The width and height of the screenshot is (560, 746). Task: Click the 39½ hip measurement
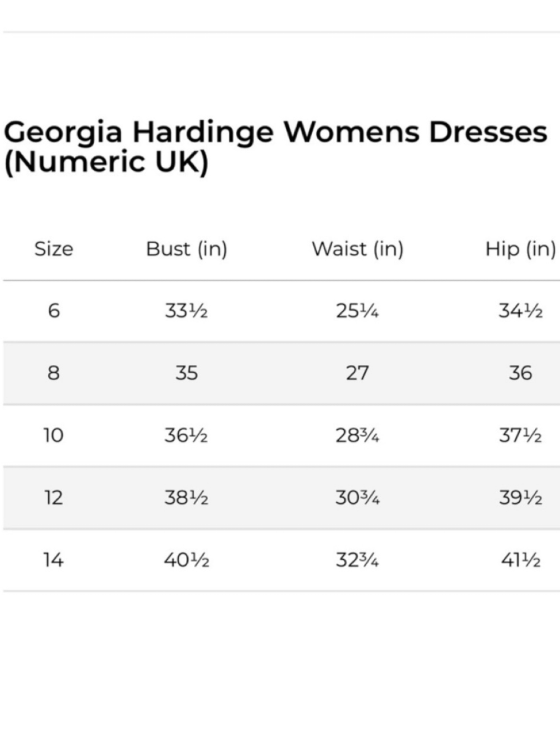coord(521,497)
